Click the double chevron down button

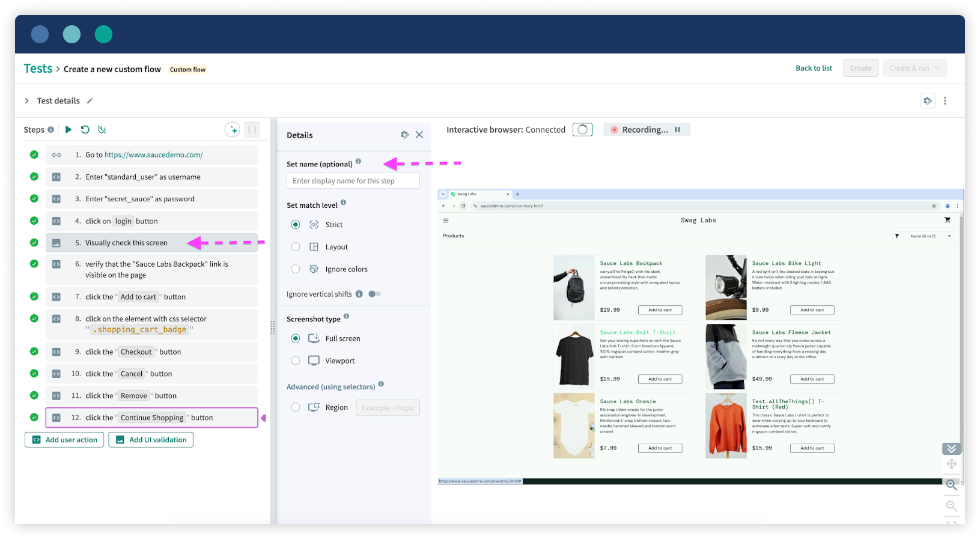952,449
